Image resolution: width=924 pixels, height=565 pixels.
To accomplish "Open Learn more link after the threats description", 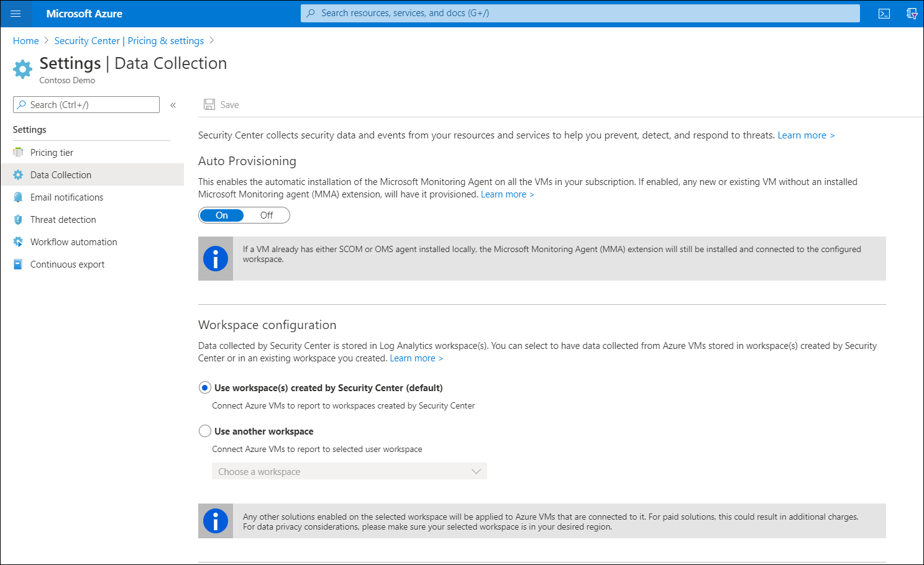I will pos(806,135).
